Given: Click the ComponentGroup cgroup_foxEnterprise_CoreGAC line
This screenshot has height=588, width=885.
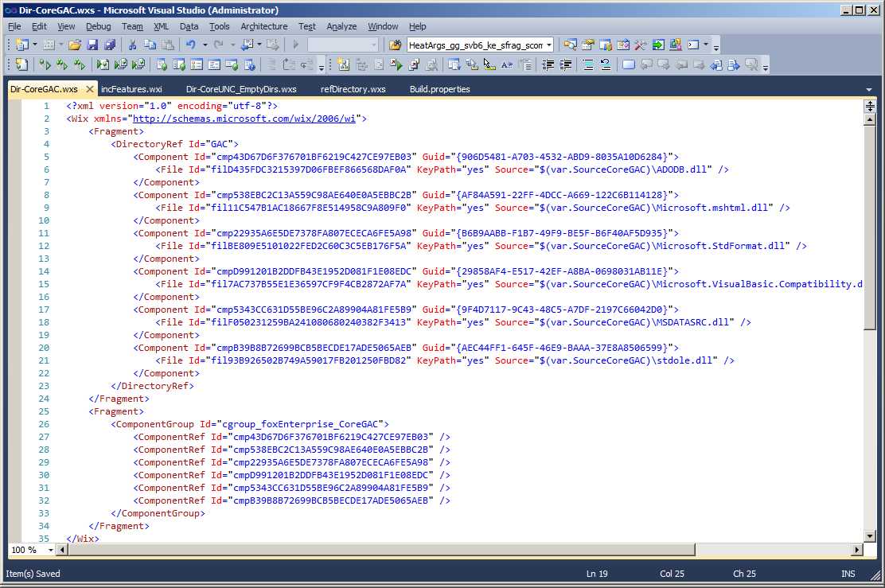Looking at the screenshot, I should (249, 424).
